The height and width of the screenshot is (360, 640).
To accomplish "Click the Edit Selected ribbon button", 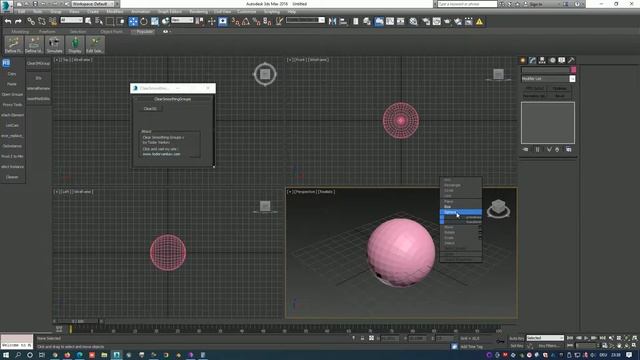I will tap(95, 44).
